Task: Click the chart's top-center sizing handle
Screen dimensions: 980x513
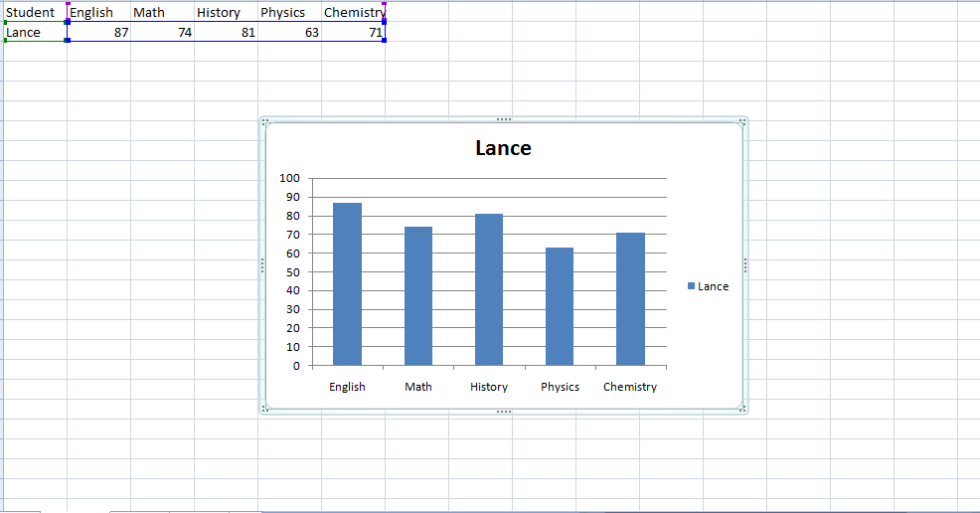Action: coord(504,119)
